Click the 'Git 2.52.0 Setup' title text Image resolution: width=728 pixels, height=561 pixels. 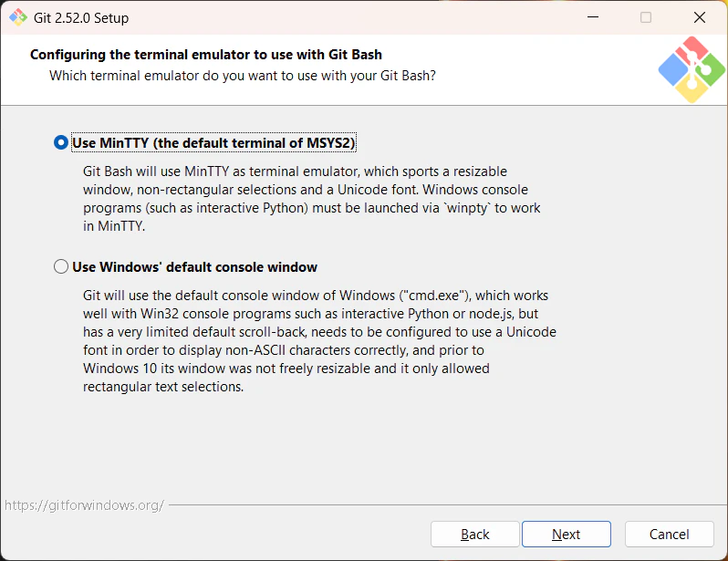pos(81,18)
